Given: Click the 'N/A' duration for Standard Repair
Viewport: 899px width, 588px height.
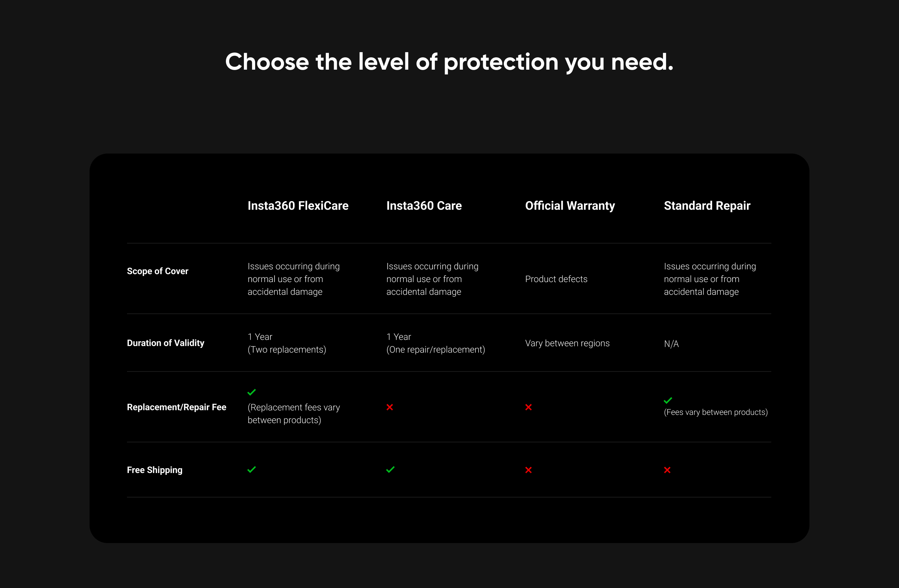Looking at the screenshot, I should 671,344.
